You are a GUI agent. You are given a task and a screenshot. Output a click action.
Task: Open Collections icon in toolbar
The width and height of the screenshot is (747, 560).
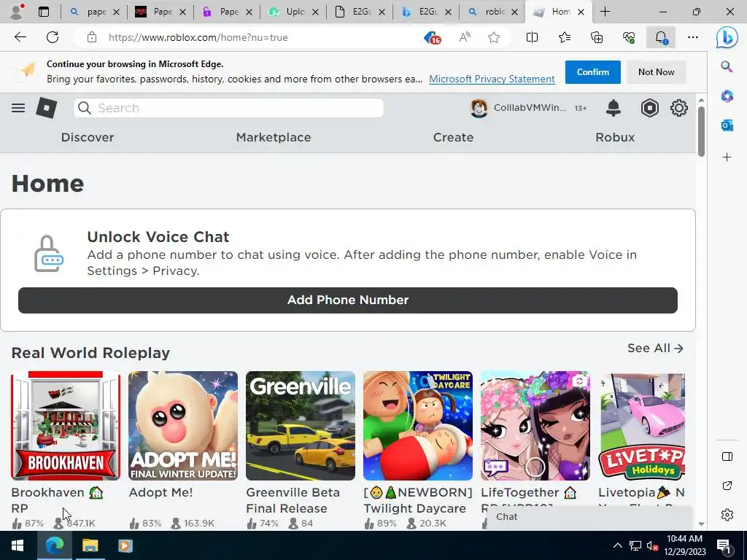coord(597,37)
